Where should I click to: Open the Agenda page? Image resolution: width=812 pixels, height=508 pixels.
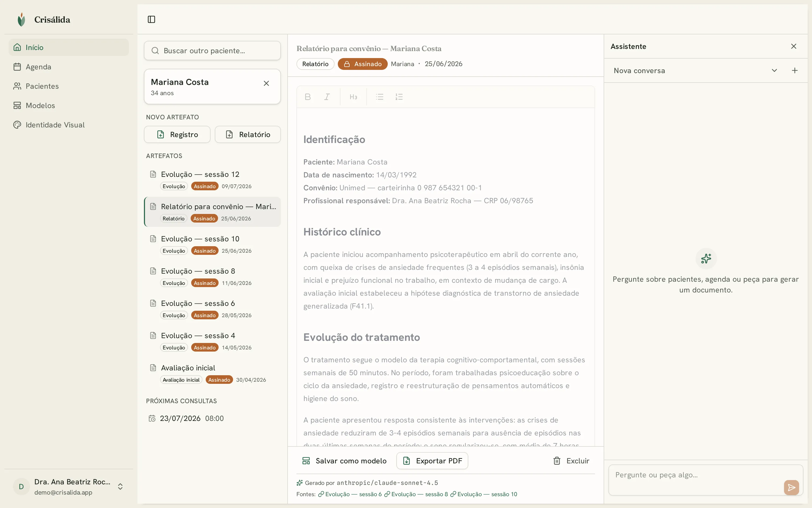coord(69,67)
